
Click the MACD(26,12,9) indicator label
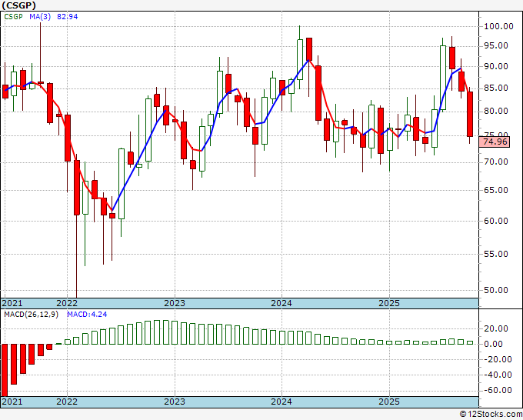pyautogui.click(x=31, y=315)
